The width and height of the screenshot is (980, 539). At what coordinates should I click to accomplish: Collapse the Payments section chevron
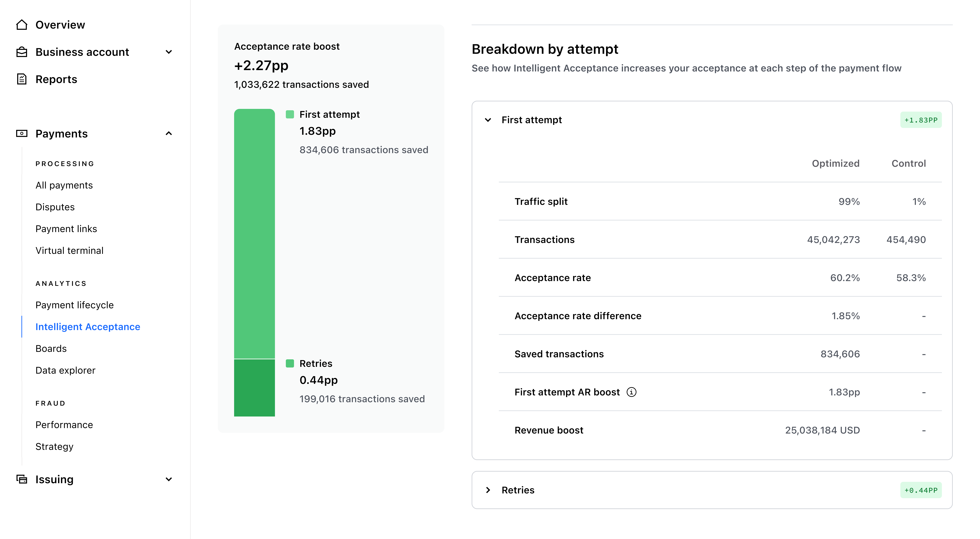(169, 134)
